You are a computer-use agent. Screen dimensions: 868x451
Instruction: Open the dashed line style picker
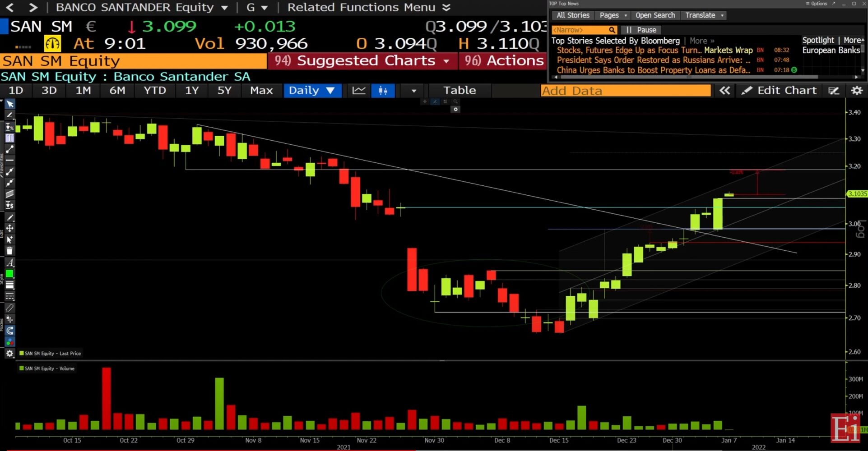[x=9, y=296]
